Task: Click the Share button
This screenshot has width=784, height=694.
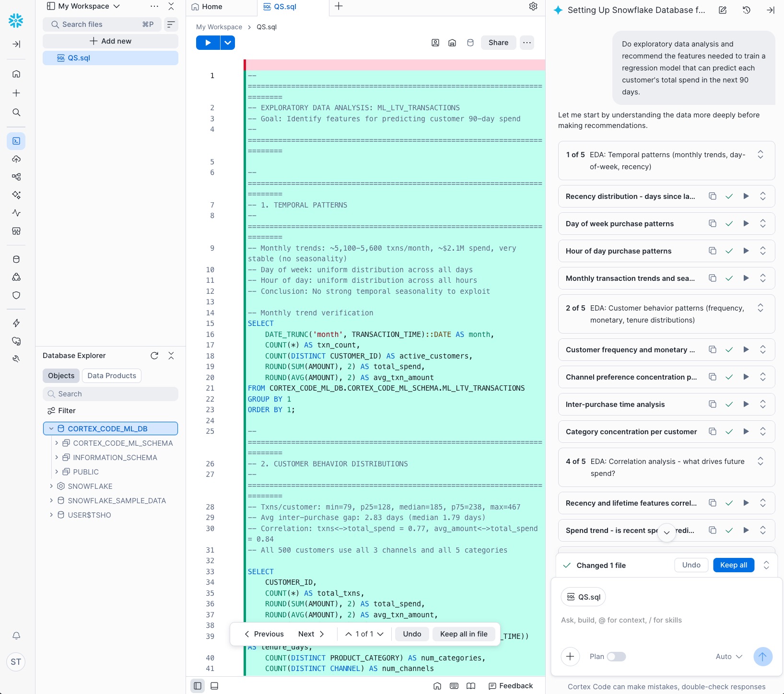Action: pos(498,43)
